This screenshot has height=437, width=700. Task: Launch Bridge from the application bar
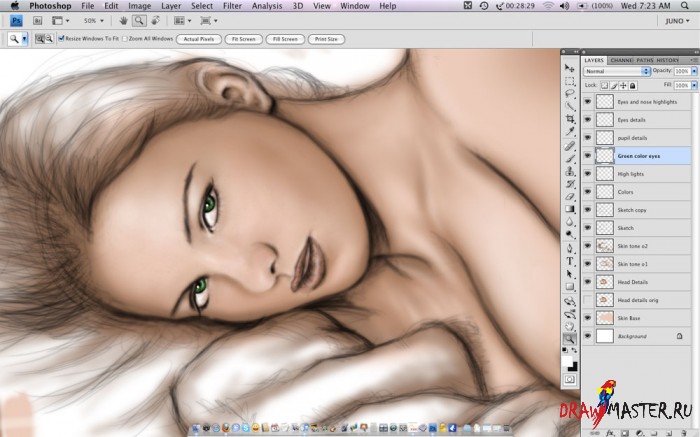click(x=38, y=21)
